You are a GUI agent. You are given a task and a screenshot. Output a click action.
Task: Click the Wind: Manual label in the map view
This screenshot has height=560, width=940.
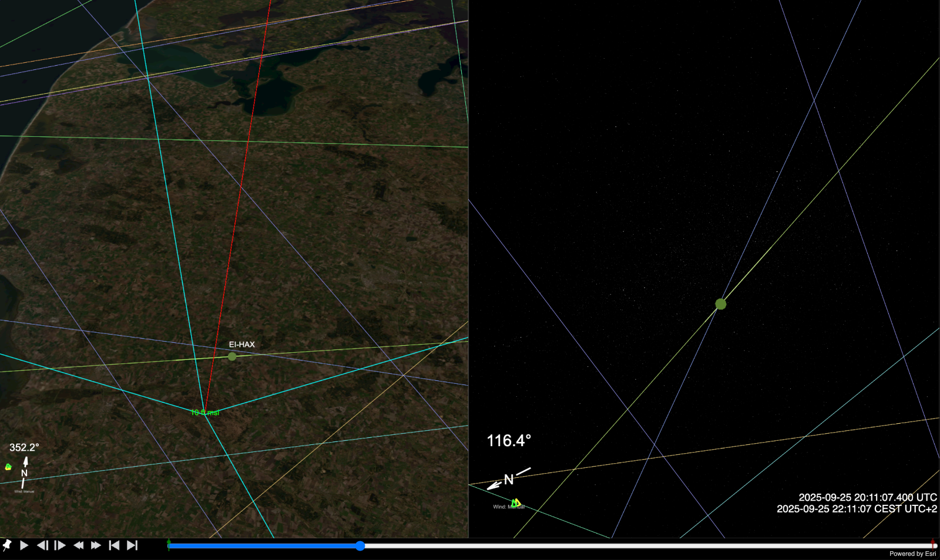point(24,492)
